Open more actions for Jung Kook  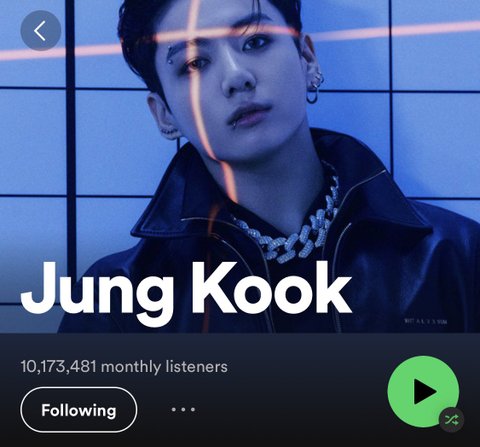click(x=183, y=409)
